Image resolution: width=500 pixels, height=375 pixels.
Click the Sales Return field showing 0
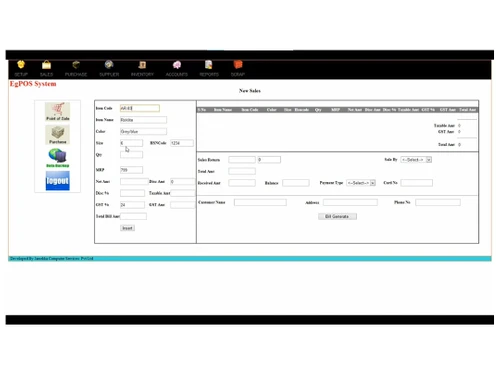pos(269,160)
